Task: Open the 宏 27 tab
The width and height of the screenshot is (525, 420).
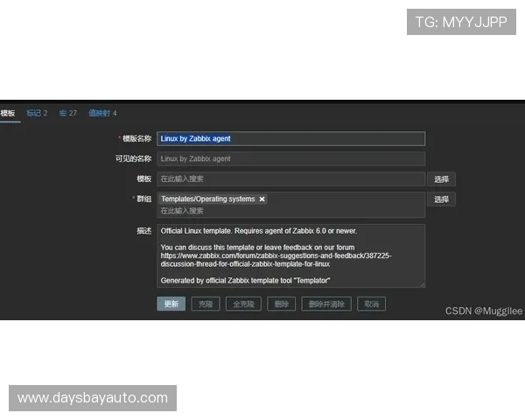Action: click(x=67, y=113)
